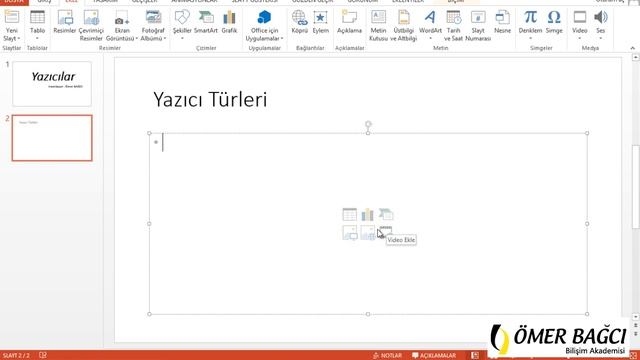Click the Yeni Slayt icon
The image size is (640, 360).
pyautogui.click(x=11, y=17)
